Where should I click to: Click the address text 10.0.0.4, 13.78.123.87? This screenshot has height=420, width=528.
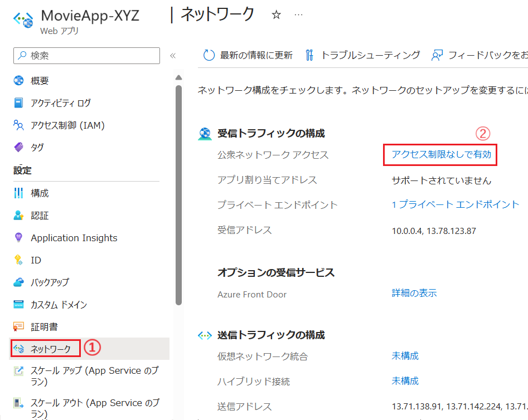coord(434,231)
